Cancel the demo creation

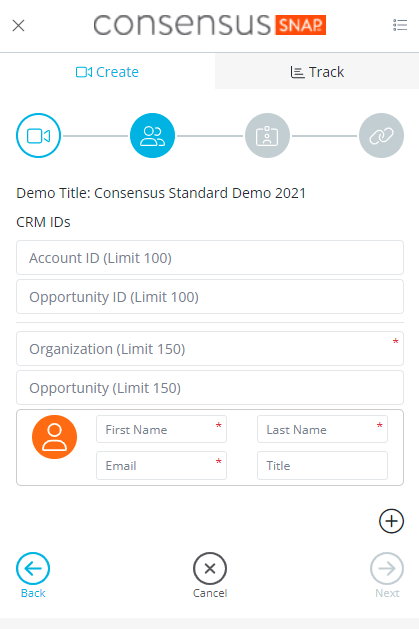(210, 575)
